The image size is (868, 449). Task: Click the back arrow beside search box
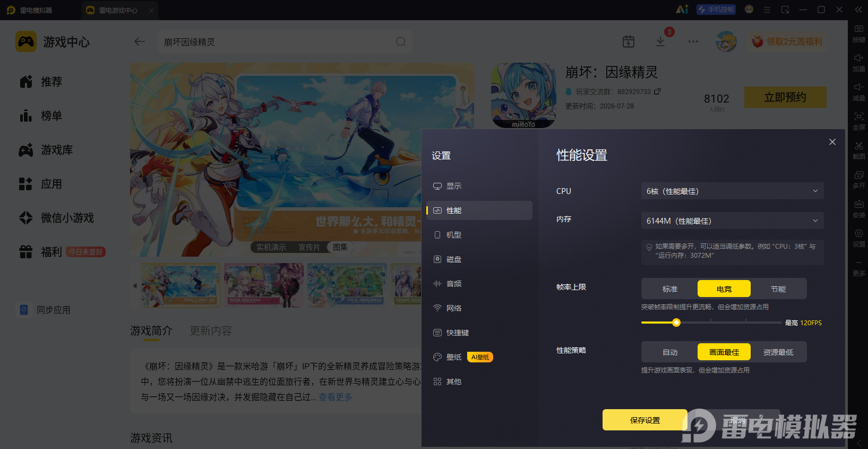[140, 41]
